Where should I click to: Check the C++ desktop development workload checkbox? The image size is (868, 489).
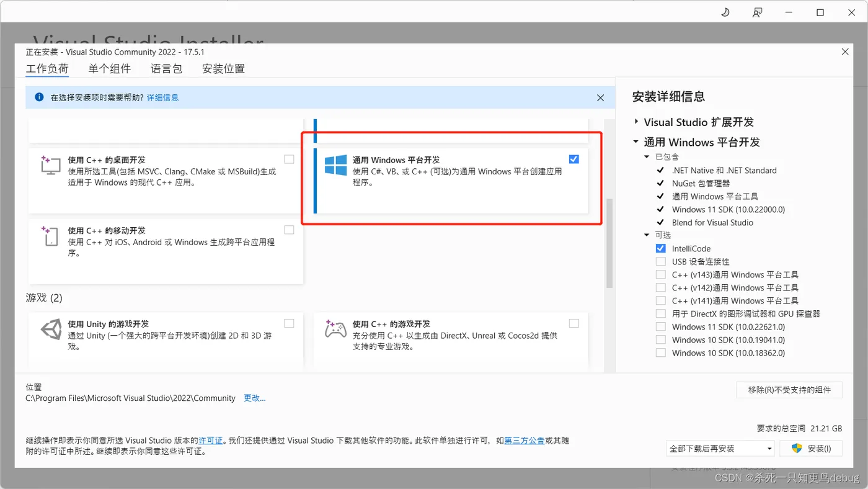point(289,159)
